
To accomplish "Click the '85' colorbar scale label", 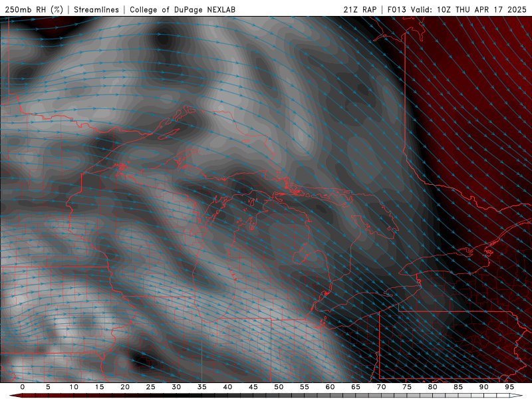I will tap(458, 387).
